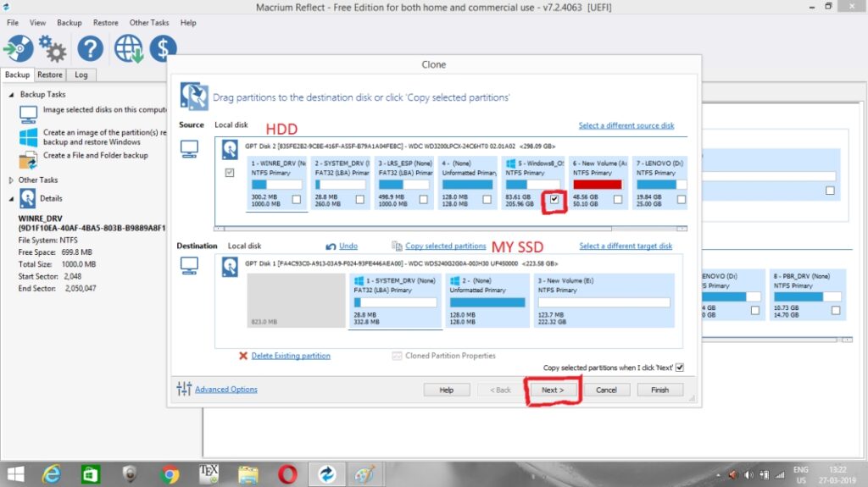Image resolution: width=868 pixels, height=487 pixels.
Task: Open the View menu
Action: tap(37, 23)
